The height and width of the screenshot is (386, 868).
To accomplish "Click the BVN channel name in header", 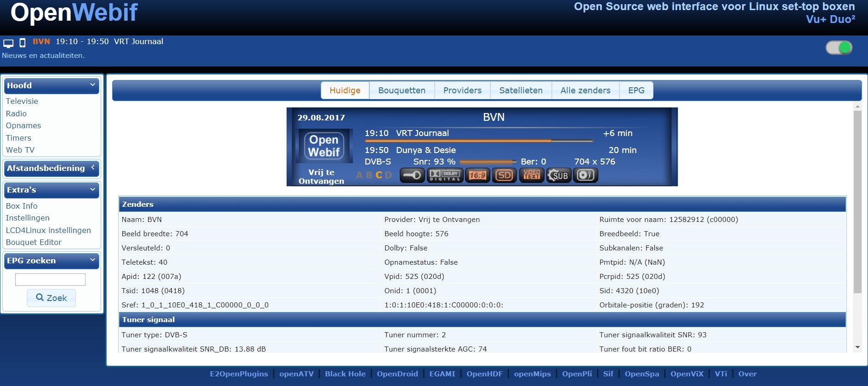I will pos(41,41).
